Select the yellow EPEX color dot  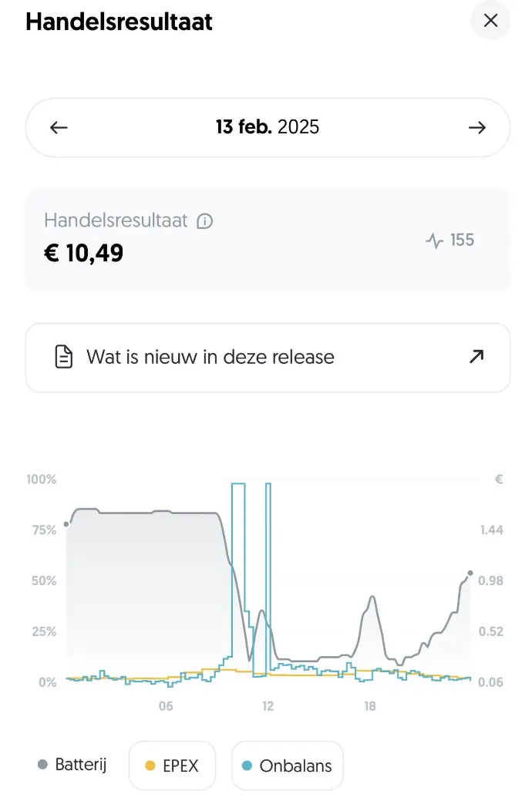tap(150, 766)
